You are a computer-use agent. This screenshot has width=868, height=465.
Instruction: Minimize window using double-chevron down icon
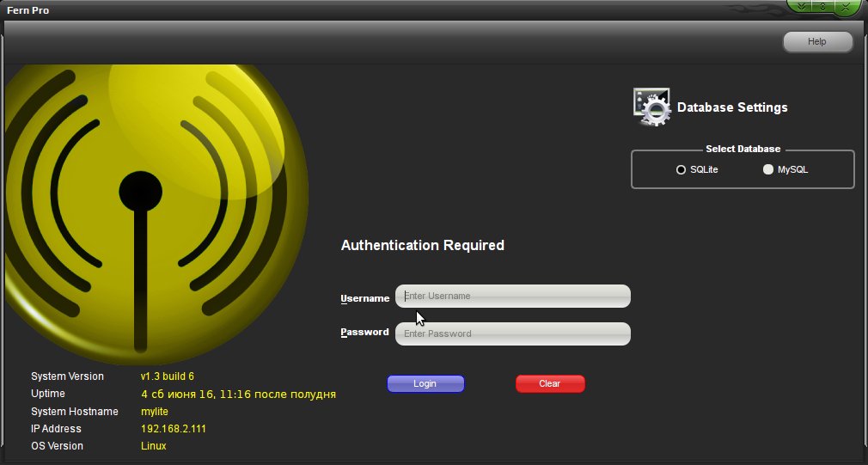click(801, 7)
